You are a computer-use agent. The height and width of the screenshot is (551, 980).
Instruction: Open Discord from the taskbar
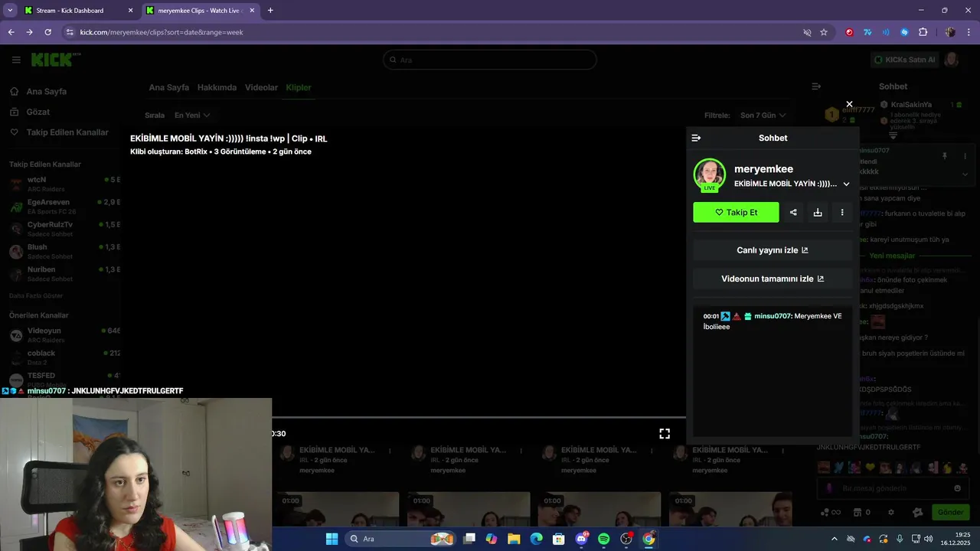[x=581, y=539]
